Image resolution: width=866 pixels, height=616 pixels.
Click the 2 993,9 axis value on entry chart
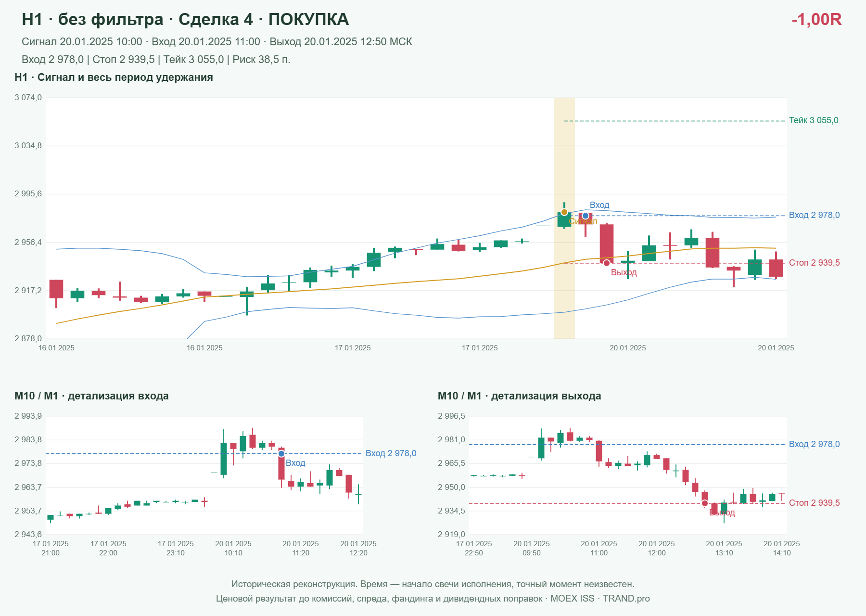(28, 416)
